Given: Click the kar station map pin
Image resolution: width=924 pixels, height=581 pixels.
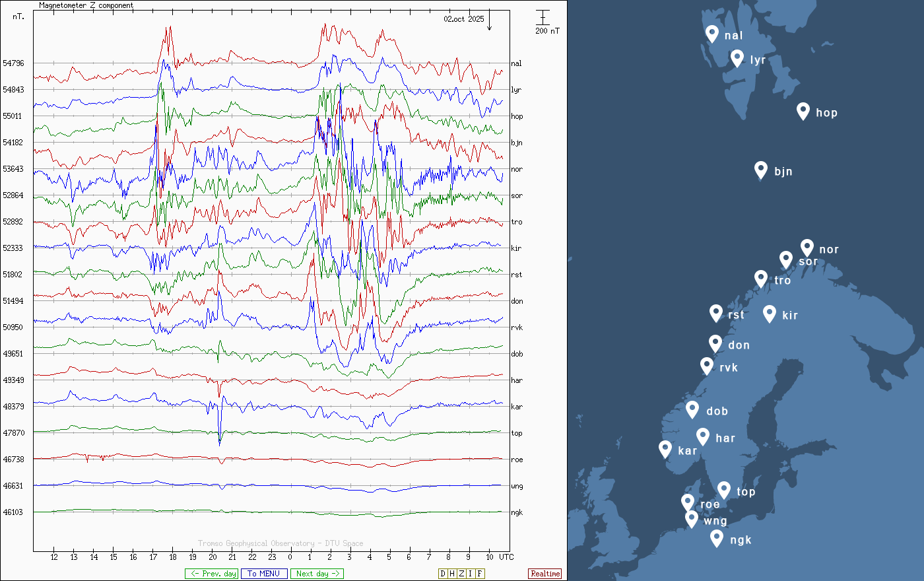Looking at the screenshot, I should coord(665,449).
